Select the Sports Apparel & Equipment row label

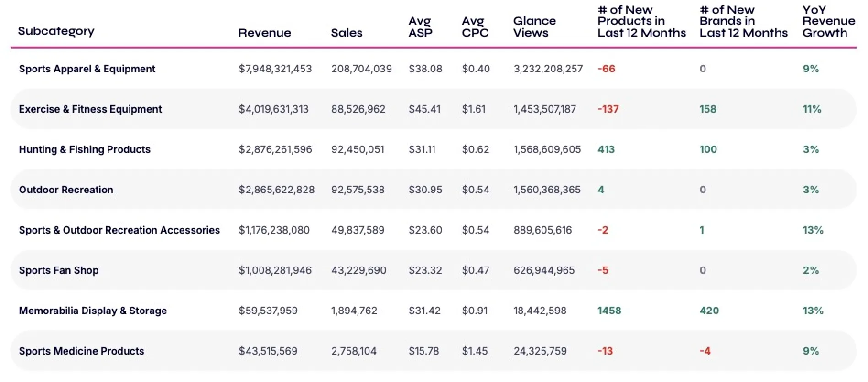pyautogui.click(x=87, y=69)
